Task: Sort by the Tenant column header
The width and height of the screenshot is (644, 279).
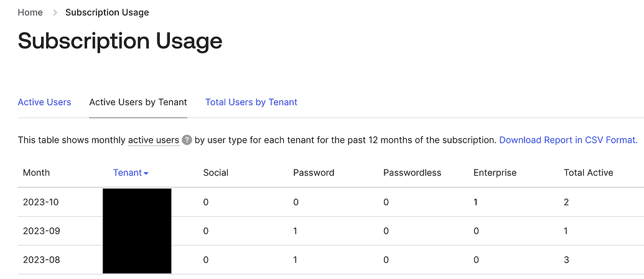Action: pyautogui.click(x=131, y=173)
